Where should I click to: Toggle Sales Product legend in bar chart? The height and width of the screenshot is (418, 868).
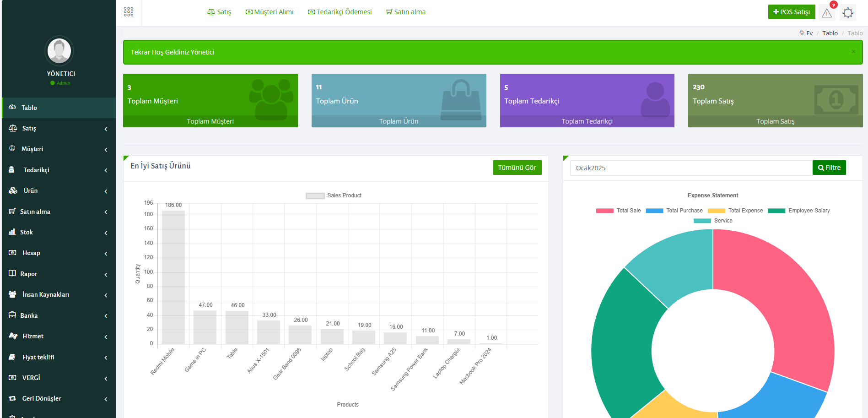tap(334, 195)
